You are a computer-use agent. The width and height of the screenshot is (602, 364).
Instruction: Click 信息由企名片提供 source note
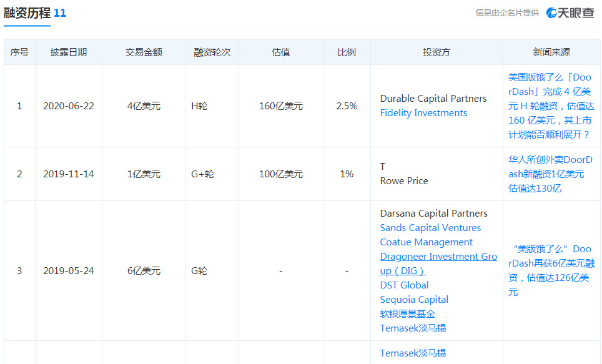(507, 12)
